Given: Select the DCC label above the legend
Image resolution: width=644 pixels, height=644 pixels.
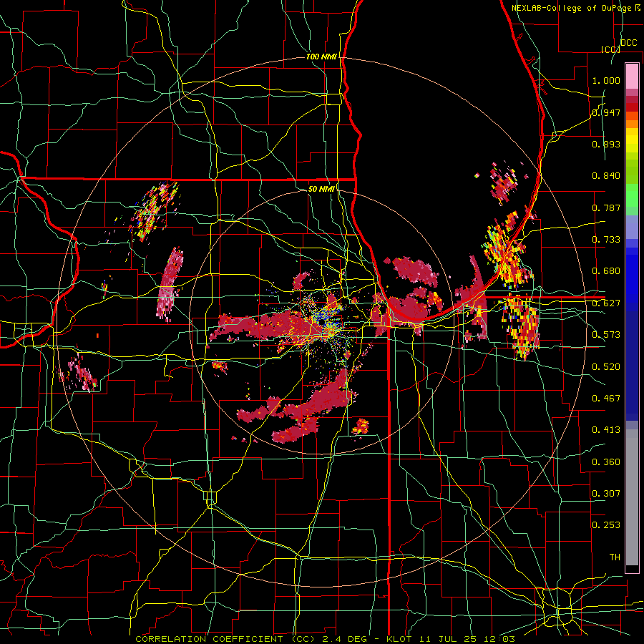Looking at the screenshot, I should click(629, 43).
